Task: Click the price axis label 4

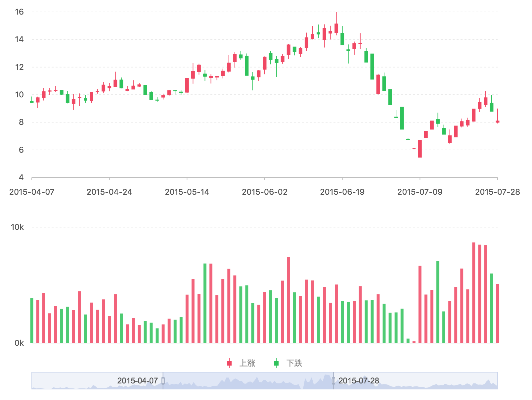Action: tap(21, 177)
